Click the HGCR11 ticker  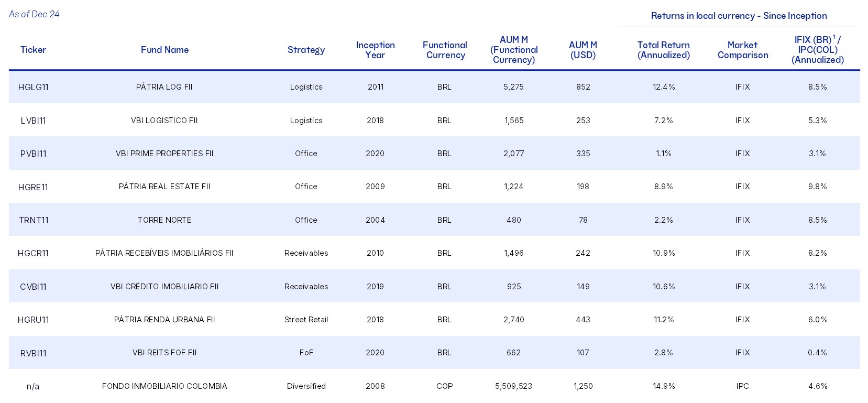(33, 253)
